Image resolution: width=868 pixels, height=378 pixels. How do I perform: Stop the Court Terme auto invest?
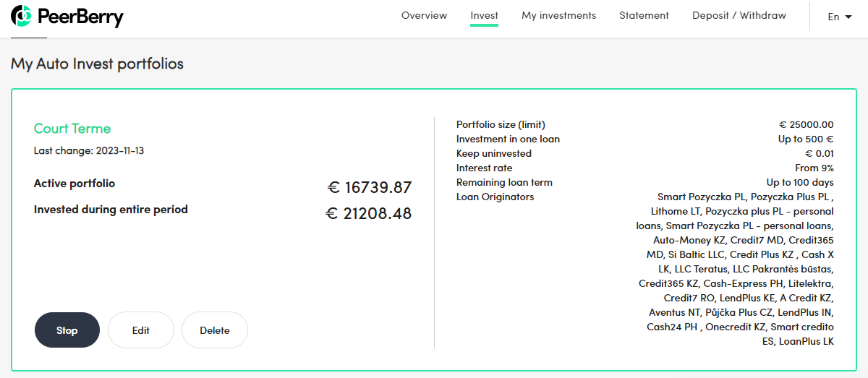tap(67, 330)
